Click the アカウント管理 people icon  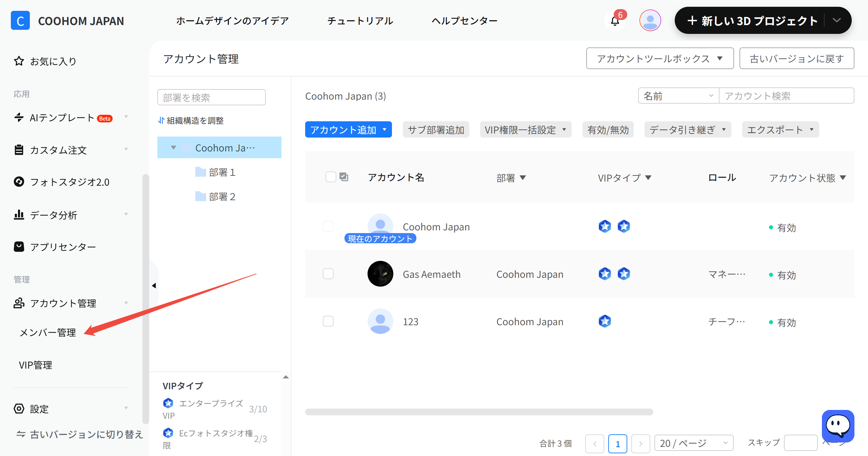pyautogui.click(x=19, y=303)
